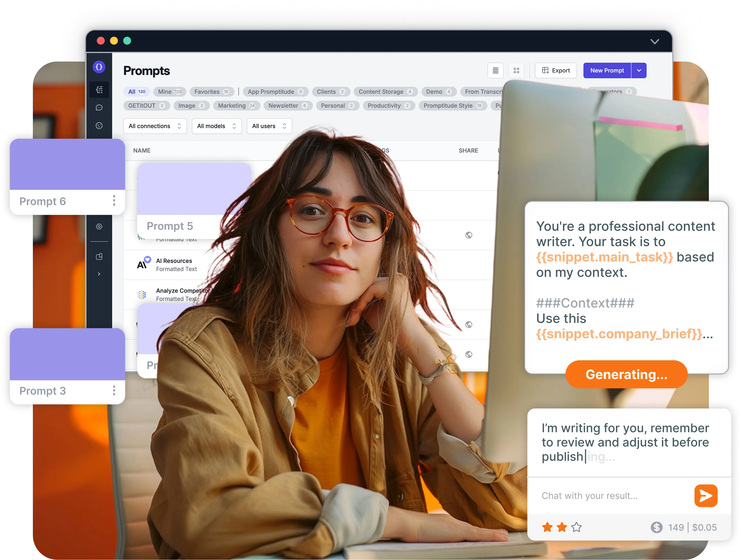741x560 pixels.
Task: Open the All connections dropdown
Action: pos(155,126)
